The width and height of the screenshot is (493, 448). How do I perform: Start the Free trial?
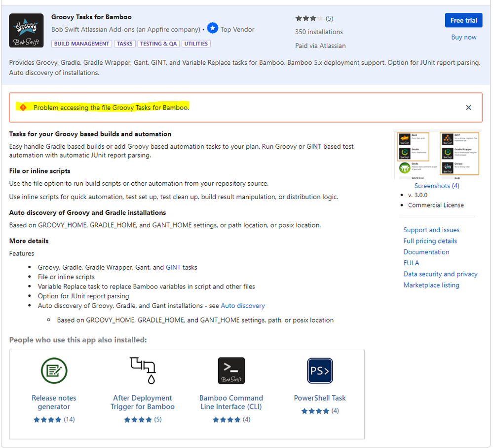[x=463, y=20]
